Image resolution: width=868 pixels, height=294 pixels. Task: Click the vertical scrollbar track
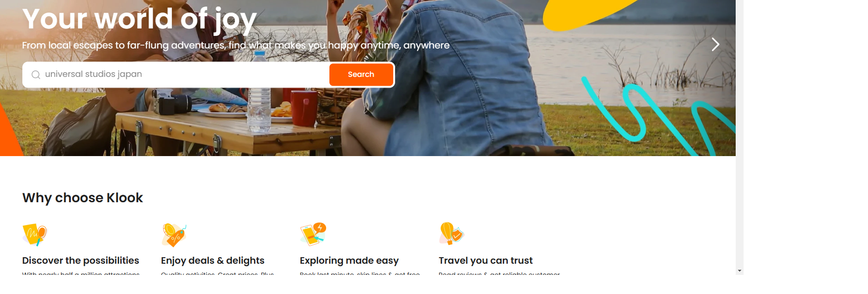point(739,135)
